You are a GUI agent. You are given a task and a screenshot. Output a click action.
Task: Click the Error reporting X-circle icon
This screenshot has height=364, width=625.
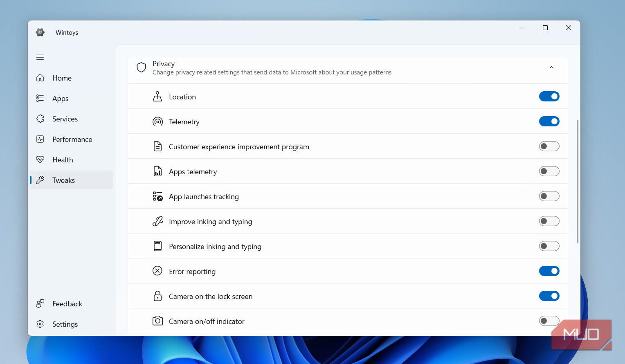[x=157, y=271]
